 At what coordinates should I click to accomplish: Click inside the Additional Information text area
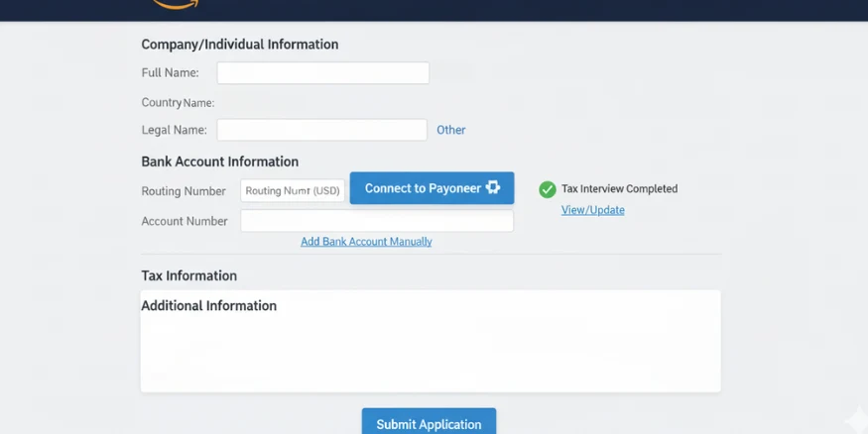click(430, 352)
